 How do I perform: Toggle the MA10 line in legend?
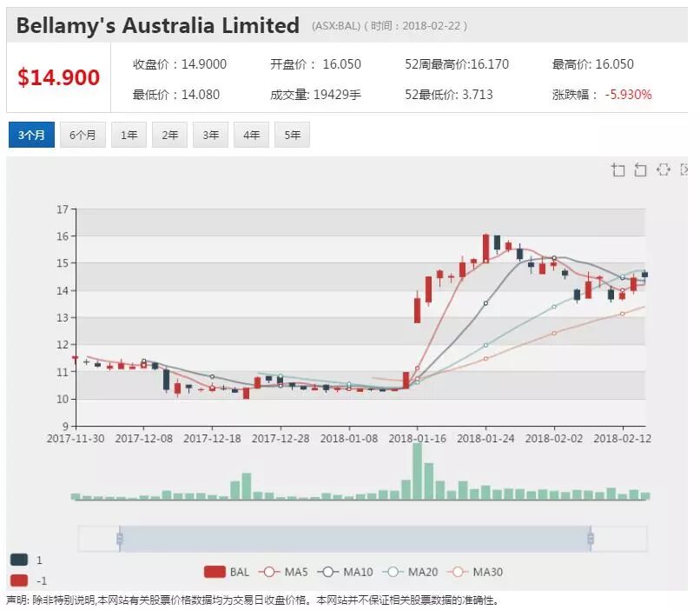coord(345,572)
